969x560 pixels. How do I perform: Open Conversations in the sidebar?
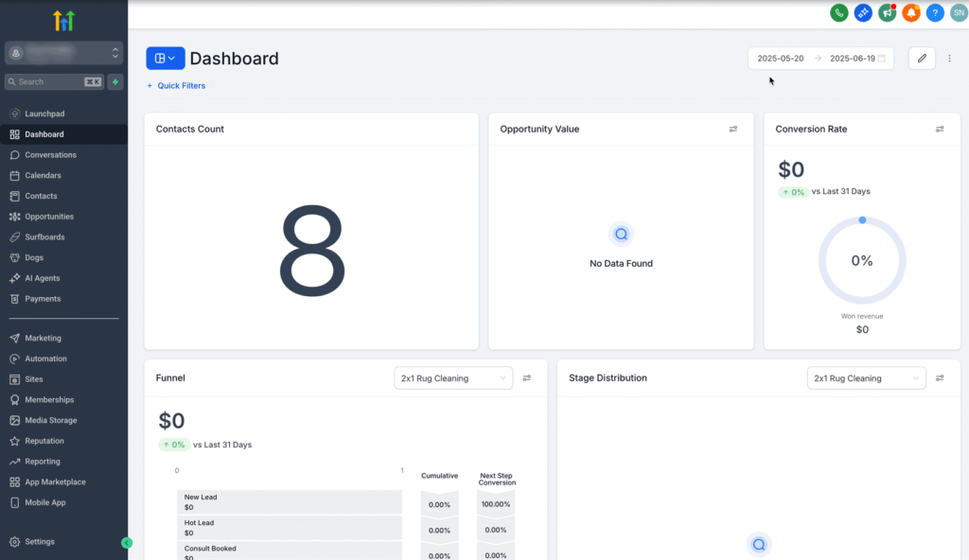50,155
